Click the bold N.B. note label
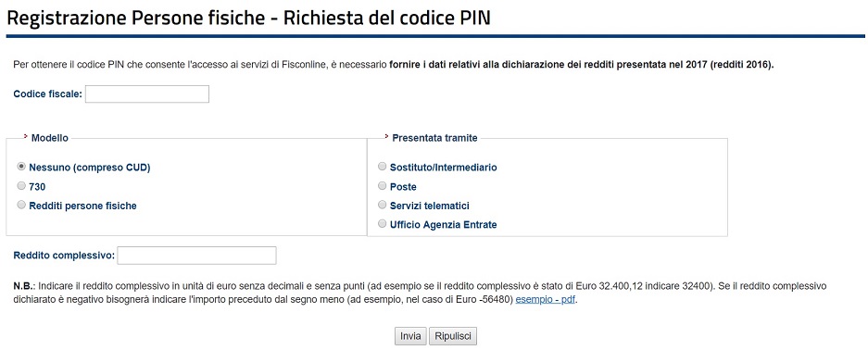The width and height of the screenshot is (868, 350). 24,286
